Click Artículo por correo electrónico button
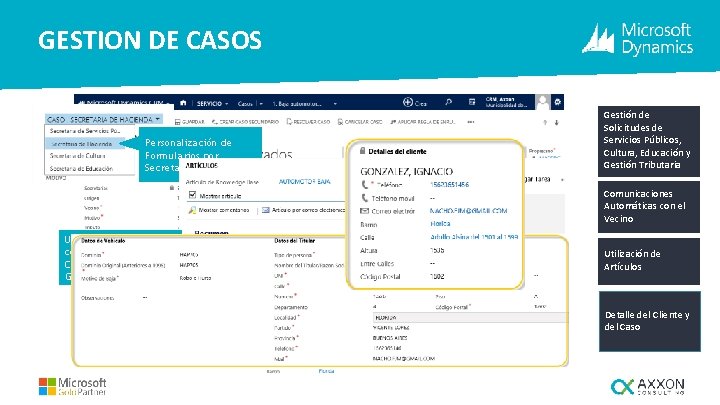This screenshot has width=720, height=405. (303, 210)
